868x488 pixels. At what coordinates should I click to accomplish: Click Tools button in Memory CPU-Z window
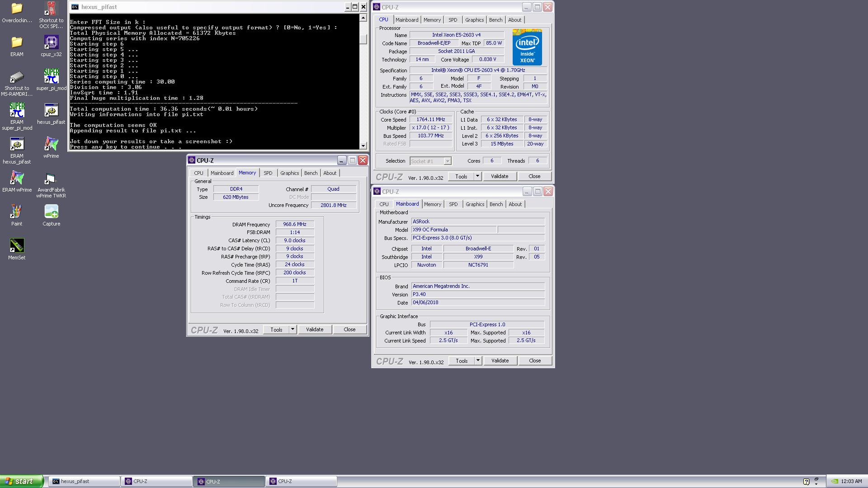coord(276,329)
